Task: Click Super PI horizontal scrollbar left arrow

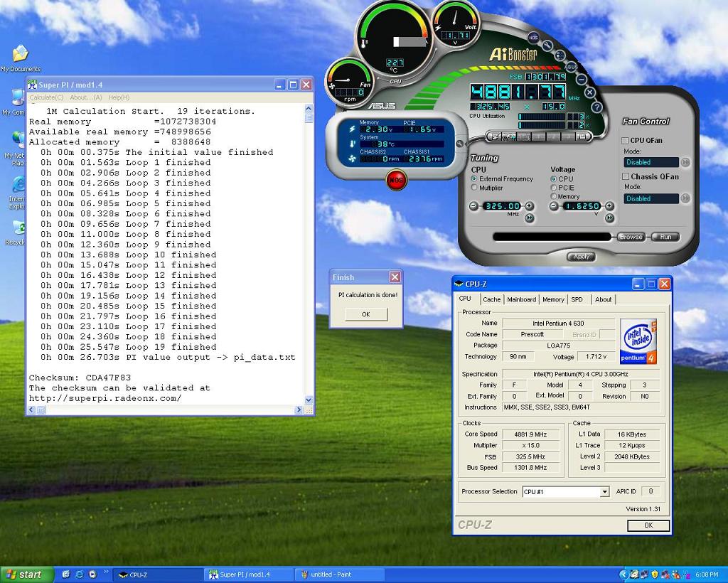Action: (x=31, y=410)
